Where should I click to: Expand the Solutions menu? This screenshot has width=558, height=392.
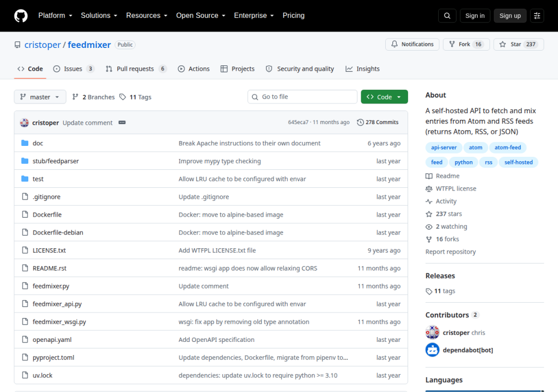point(99,16)
